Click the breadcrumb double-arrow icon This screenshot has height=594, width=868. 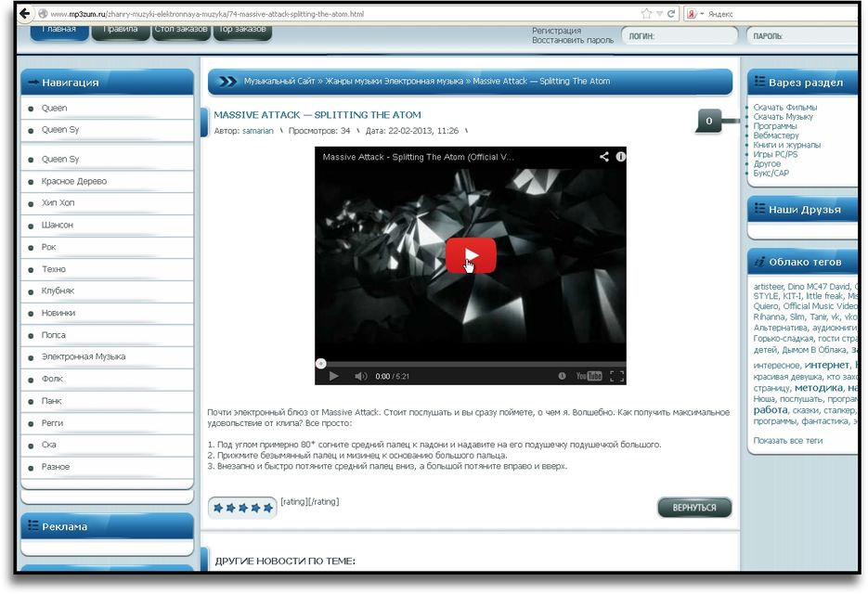[x=227, y=82]
